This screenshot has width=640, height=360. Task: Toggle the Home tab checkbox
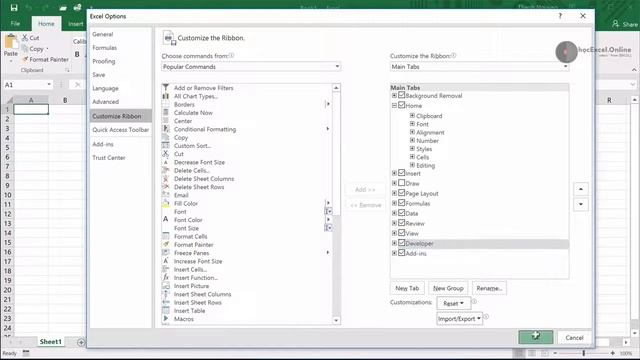pos(402,105)
